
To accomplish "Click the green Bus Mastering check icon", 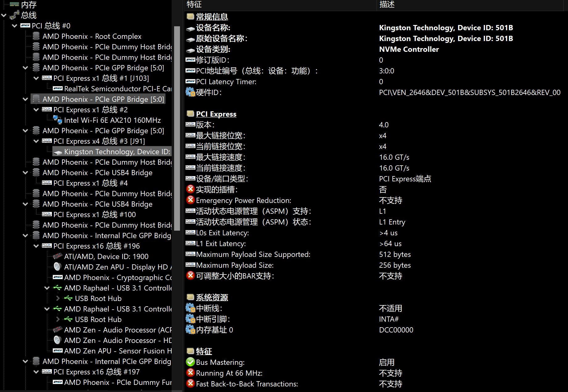I will pyautogui.click(x=190, y=362).
